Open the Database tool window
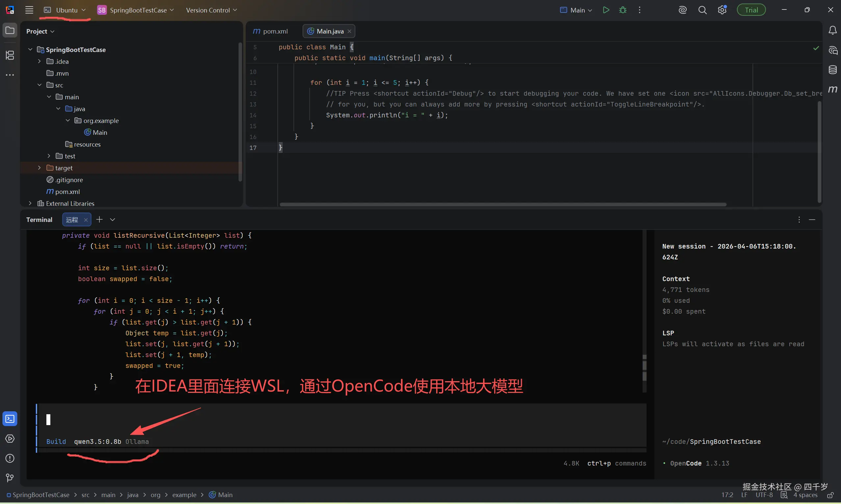 (x=833, y=70)
